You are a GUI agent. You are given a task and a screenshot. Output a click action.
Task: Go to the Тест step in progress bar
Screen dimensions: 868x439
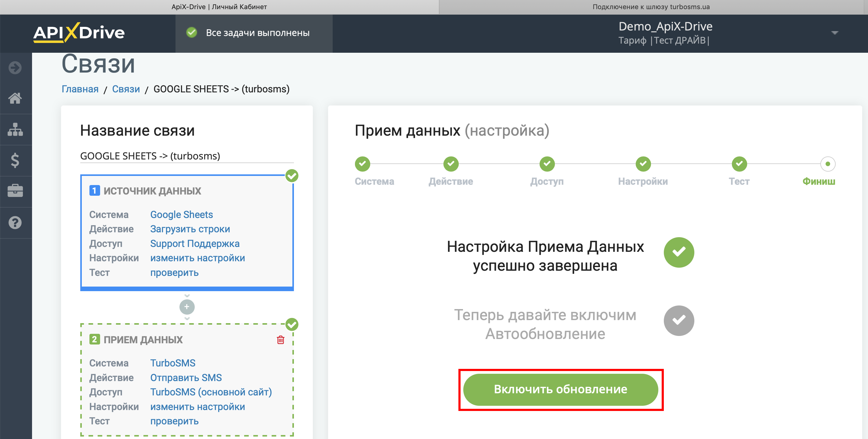coord(739,164)
